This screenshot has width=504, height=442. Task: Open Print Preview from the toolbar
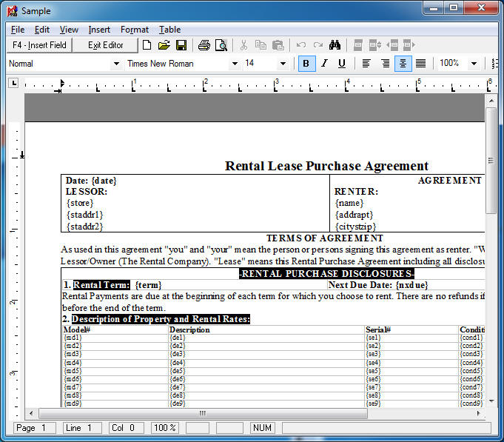coord(221,45)
